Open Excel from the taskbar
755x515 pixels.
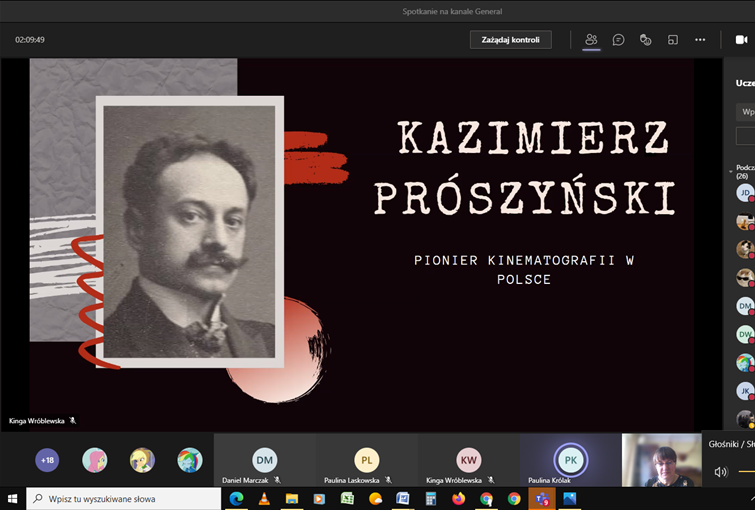pos(347,499)
